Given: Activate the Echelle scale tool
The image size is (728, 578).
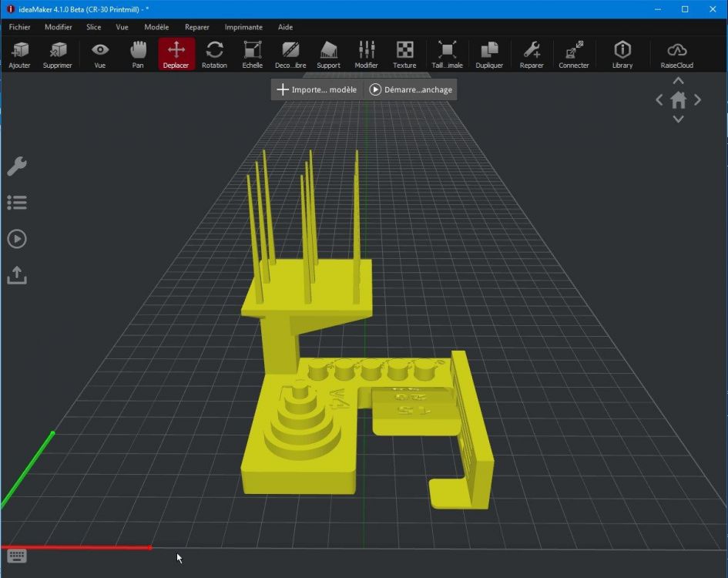Looking at the screenshot, I should 252,54.
